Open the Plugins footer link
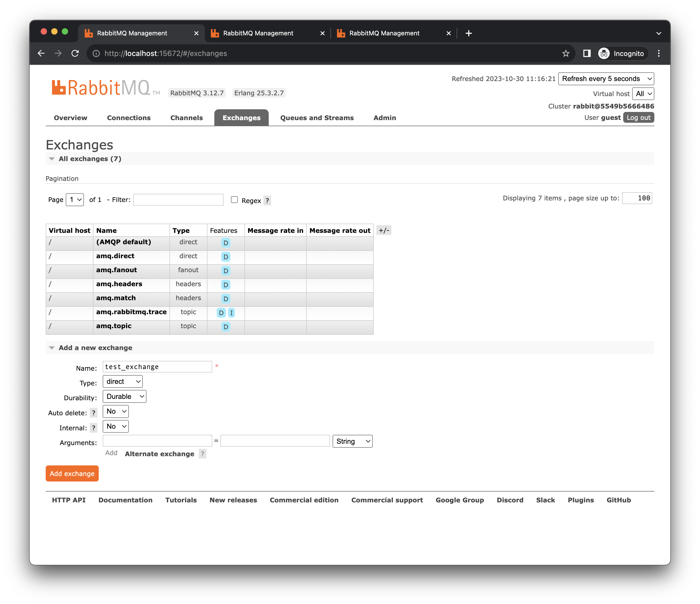Image resolution: width=700 pixels, height=604 pixels. pos(581,500)
